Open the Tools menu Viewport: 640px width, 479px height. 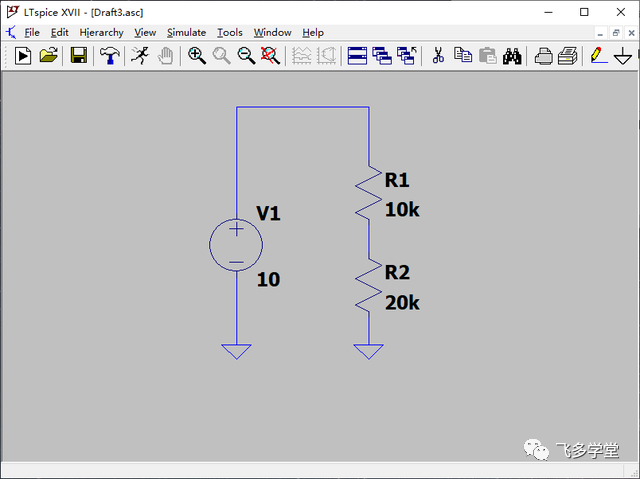coord(230,32)
